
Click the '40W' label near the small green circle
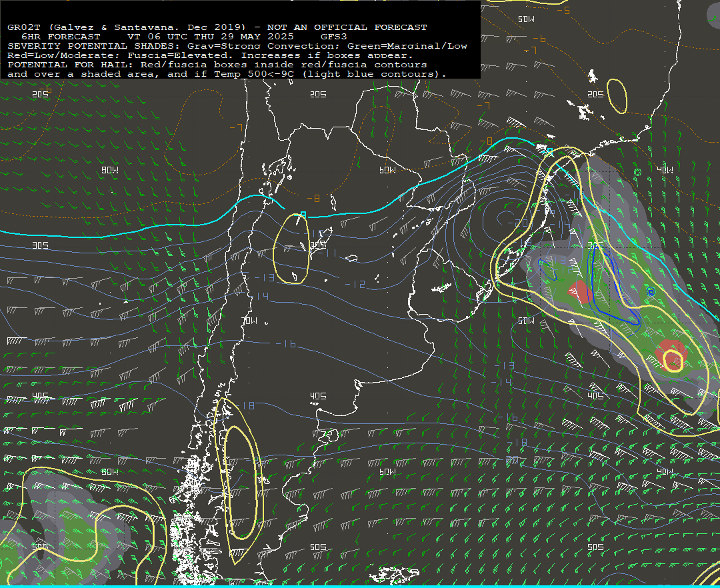(665, 170)
